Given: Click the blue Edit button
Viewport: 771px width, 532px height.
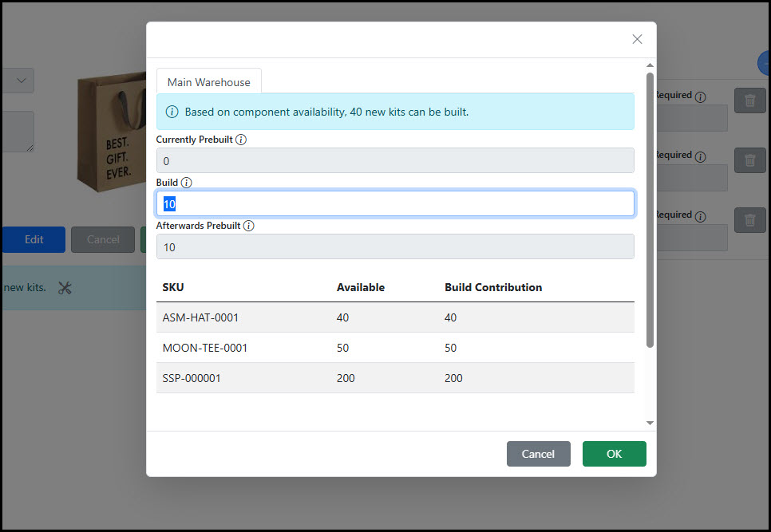Looking at the screenshot, I should tap(34, 239).
